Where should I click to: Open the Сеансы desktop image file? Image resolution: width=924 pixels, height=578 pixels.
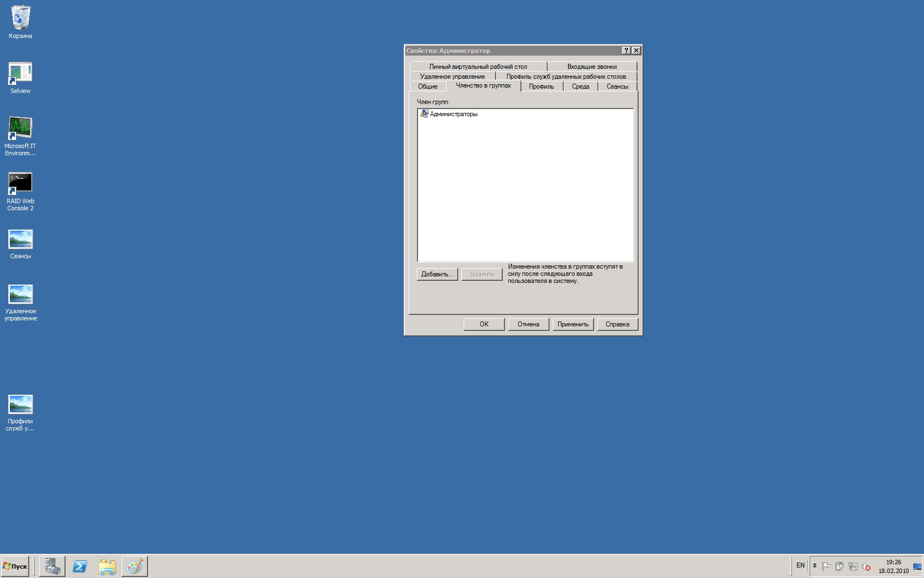[20, 244]
